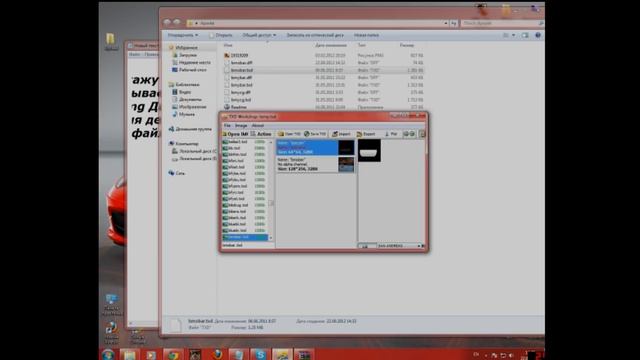Click Библиотеки in navigation pane
The width and height of the screenshot is (640, 360).
tap(187, 84)
